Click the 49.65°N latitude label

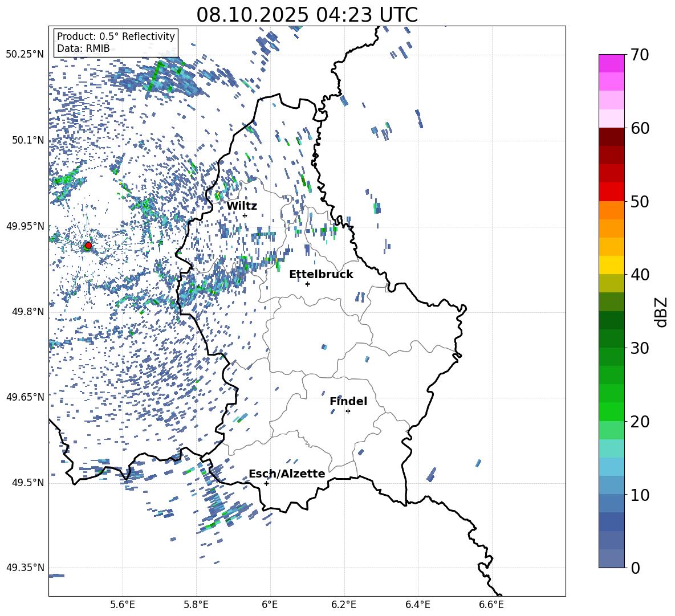(x=25, y=397)
